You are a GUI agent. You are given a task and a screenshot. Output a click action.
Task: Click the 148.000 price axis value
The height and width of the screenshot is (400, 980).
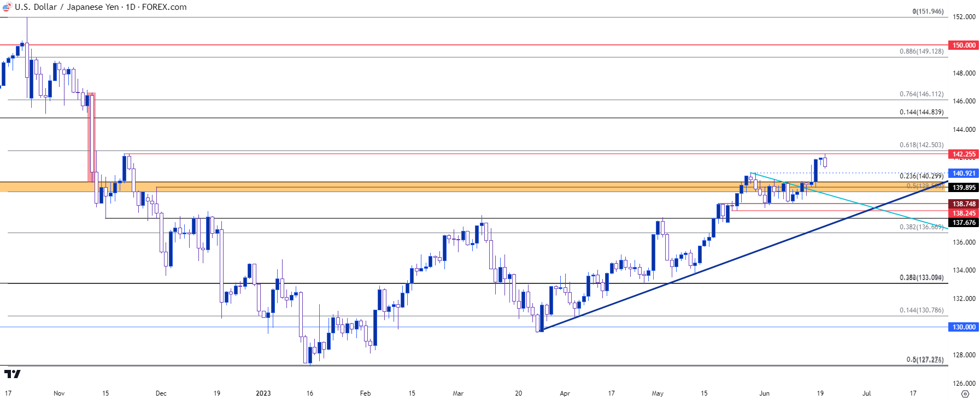click(964, 73)
